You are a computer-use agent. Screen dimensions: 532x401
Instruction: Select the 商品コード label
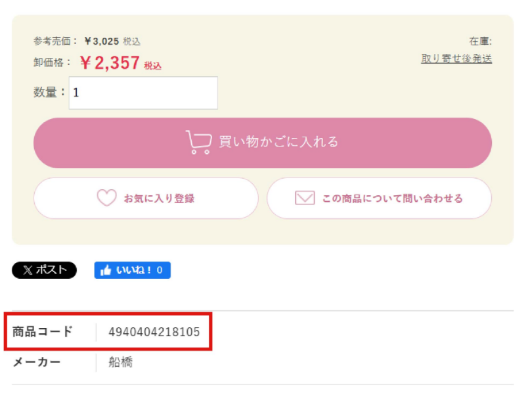[x=43, y=331]
